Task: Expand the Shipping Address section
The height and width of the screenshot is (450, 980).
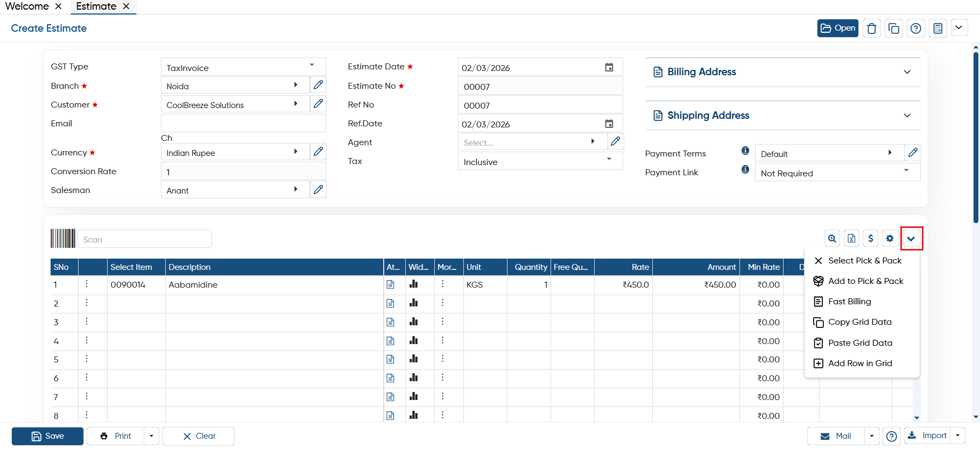Action: 783,116
